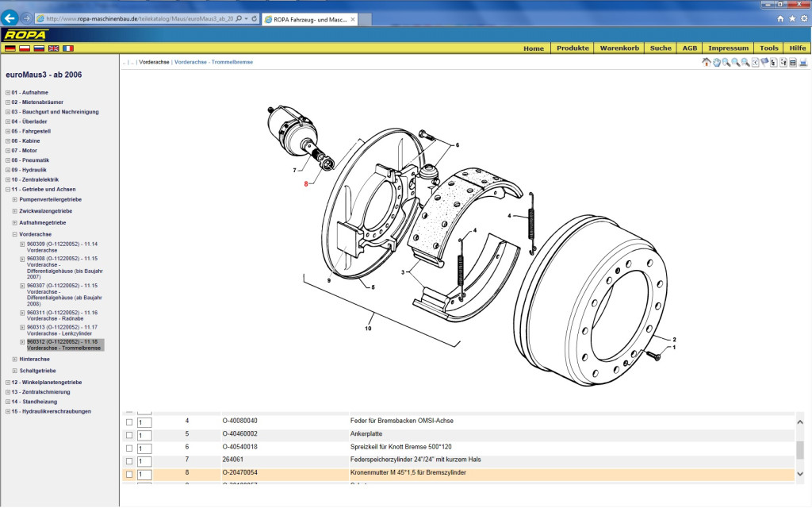Open the Impressum menu item

tap(729, 48)
